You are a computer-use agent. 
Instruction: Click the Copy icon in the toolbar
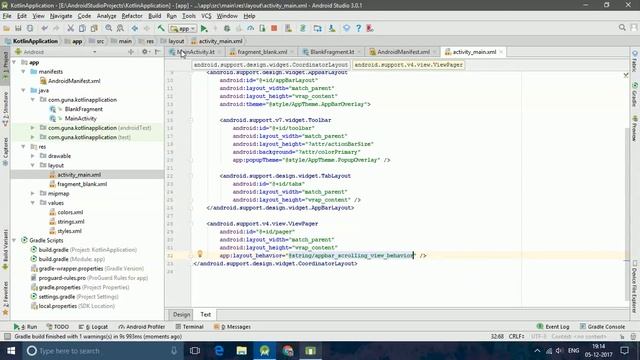click(82, 28)
